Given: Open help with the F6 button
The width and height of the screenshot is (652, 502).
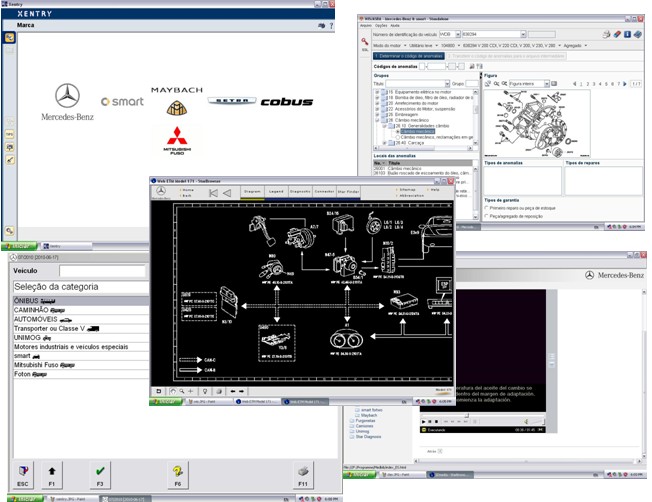Looking at the screenshot, I should [x=178, y=475].
